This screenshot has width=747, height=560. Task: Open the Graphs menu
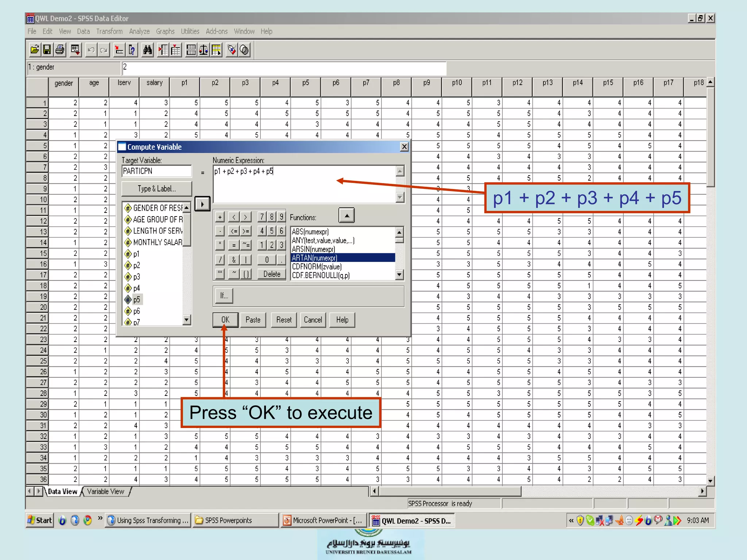click(x=165, y=31)
